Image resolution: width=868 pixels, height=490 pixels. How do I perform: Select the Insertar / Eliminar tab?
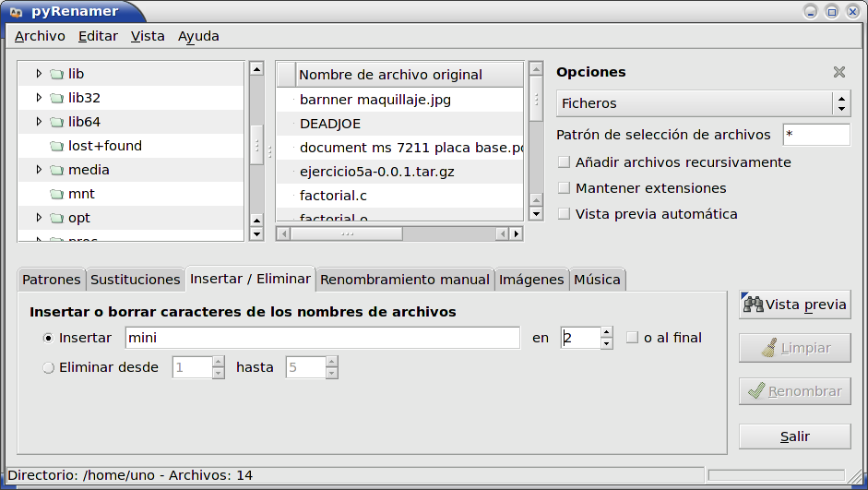click(x=250, y=279)
